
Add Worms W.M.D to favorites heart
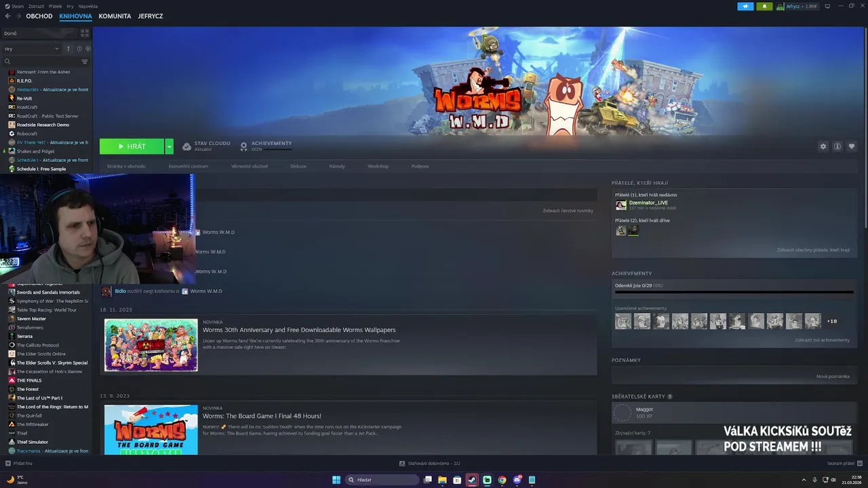pyautogui.click(x=852, y=146)
